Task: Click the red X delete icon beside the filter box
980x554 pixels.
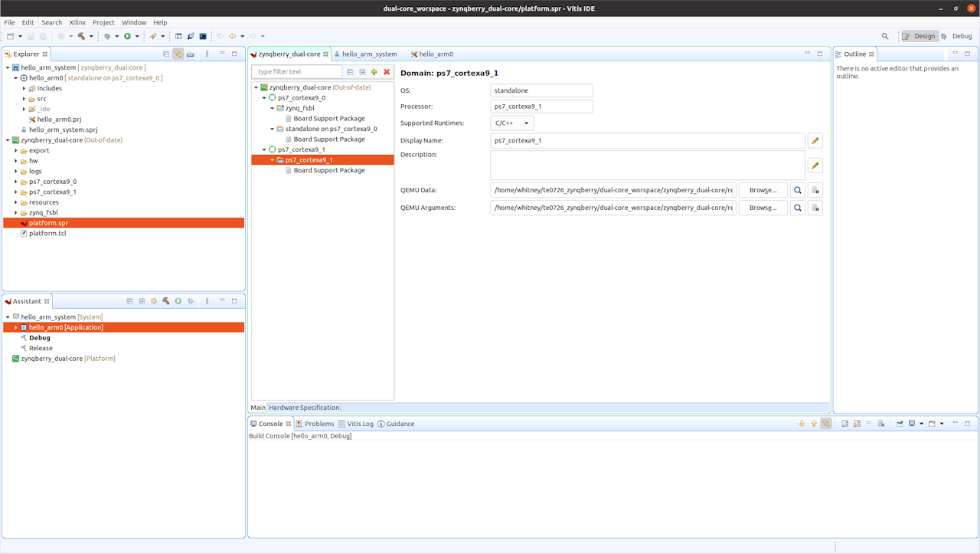Action: 387,72
